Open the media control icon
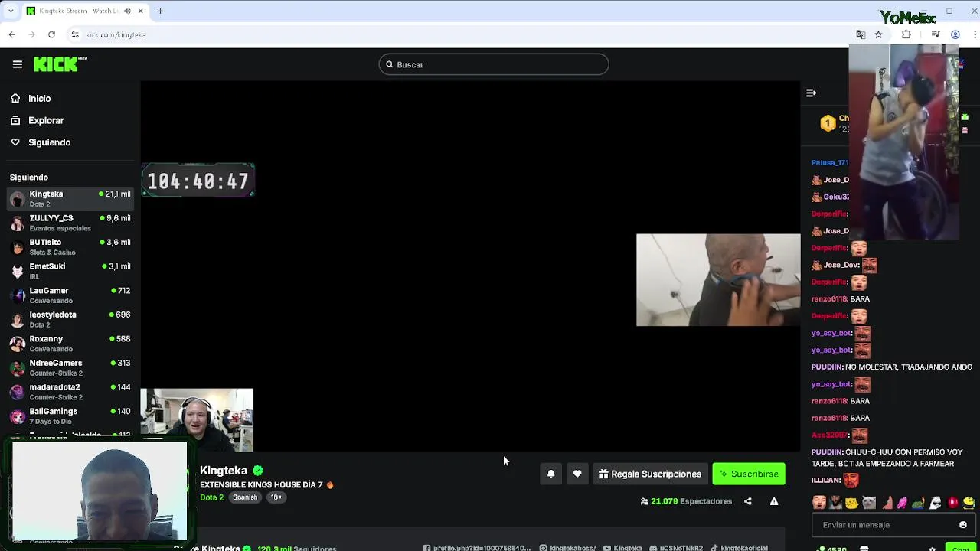Screen dimensions: 980x551 [936, 34]
